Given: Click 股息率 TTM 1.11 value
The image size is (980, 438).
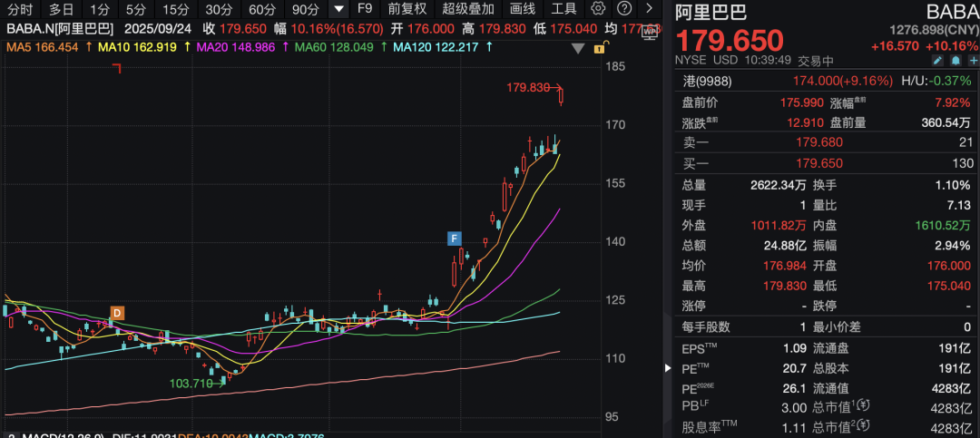Looking at the screenshot, I should click(x=794, y=428).
